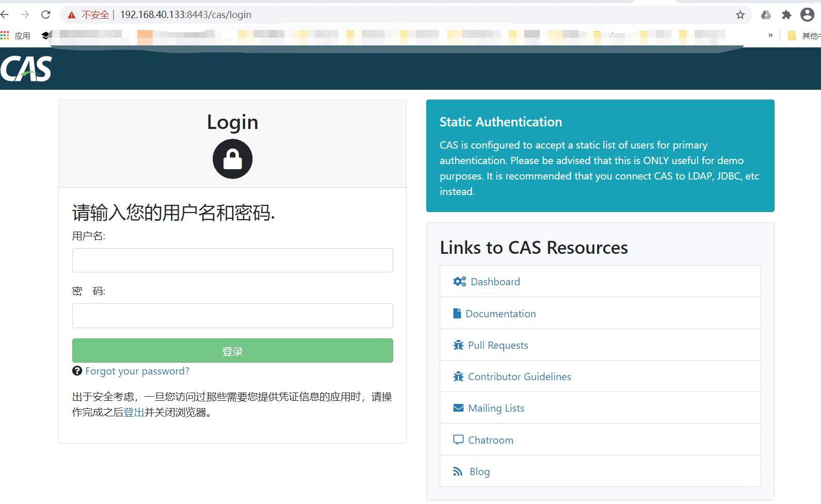The image size is (821, 504).
Task: Show more bookmarks via double chevron
Action: pos(770,35)
